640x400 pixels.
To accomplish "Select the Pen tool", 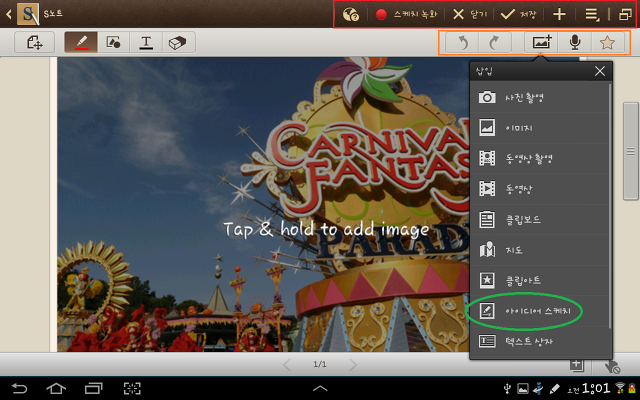I will (x=81, y=42).
